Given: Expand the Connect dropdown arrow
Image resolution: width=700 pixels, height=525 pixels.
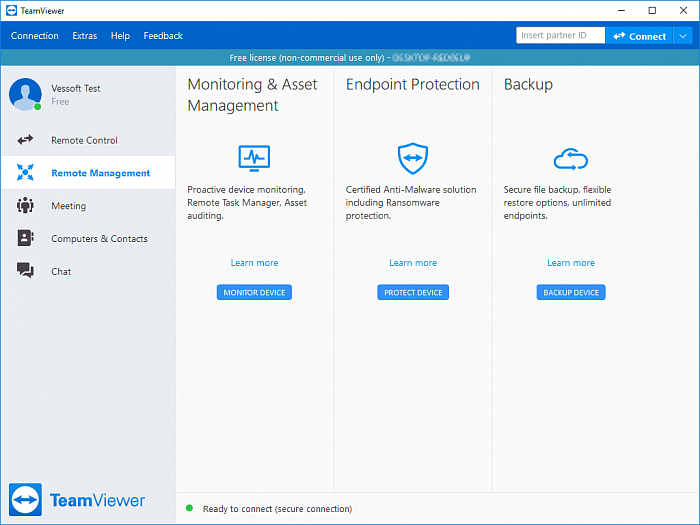Looking at the screenshot, I should 683,36.
